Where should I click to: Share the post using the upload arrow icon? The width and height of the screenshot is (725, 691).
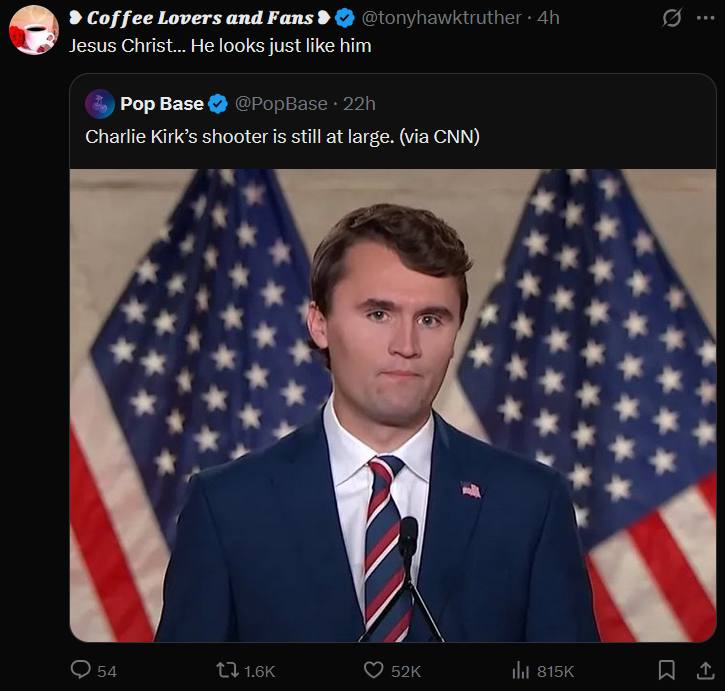702,670
